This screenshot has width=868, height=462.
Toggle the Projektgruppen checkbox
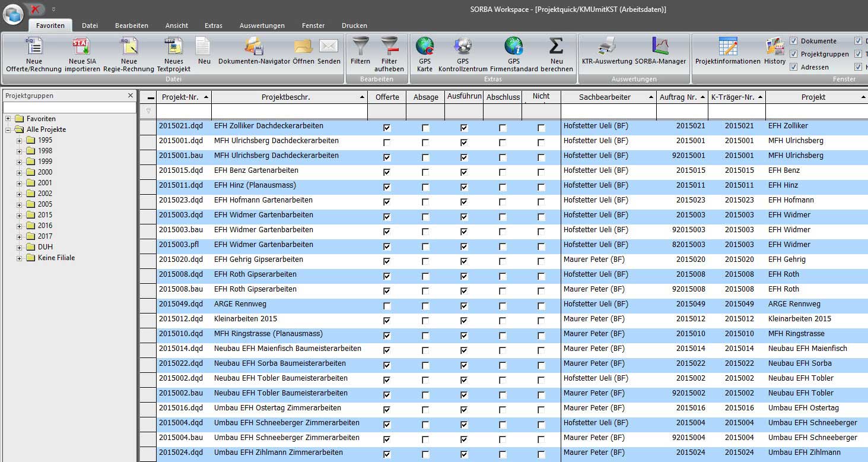click(x=794, y=54)
